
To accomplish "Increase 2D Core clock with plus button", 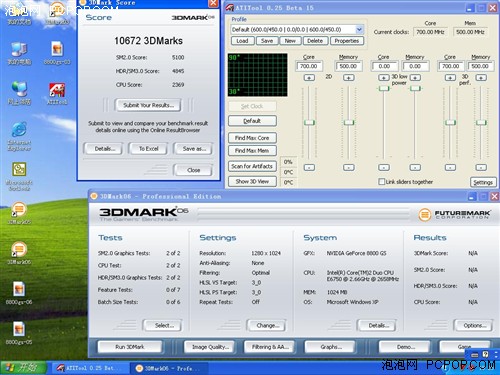I will point(309,78).
